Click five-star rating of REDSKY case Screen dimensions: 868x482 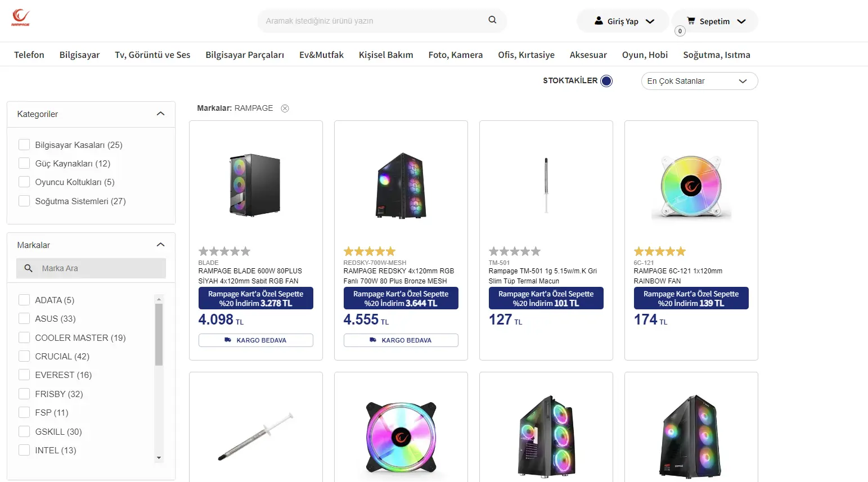coord(370,251)
